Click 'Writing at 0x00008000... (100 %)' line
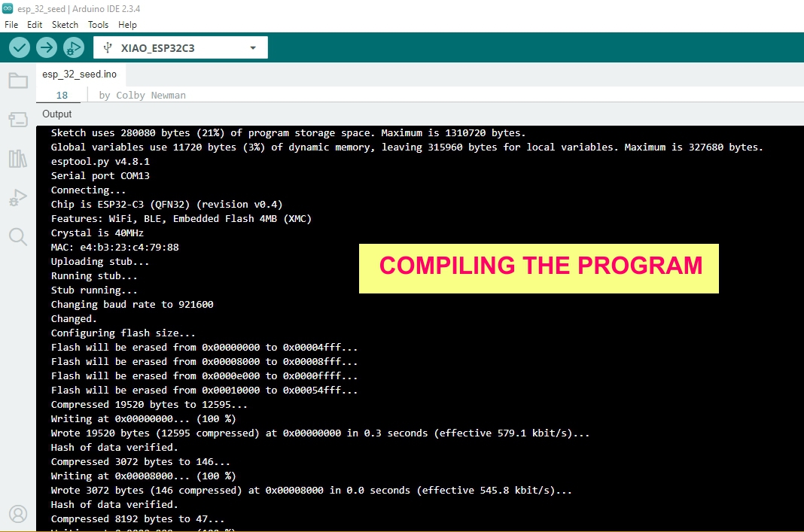The width and height of the screenshot is (804, 532). tap(143, 476)
